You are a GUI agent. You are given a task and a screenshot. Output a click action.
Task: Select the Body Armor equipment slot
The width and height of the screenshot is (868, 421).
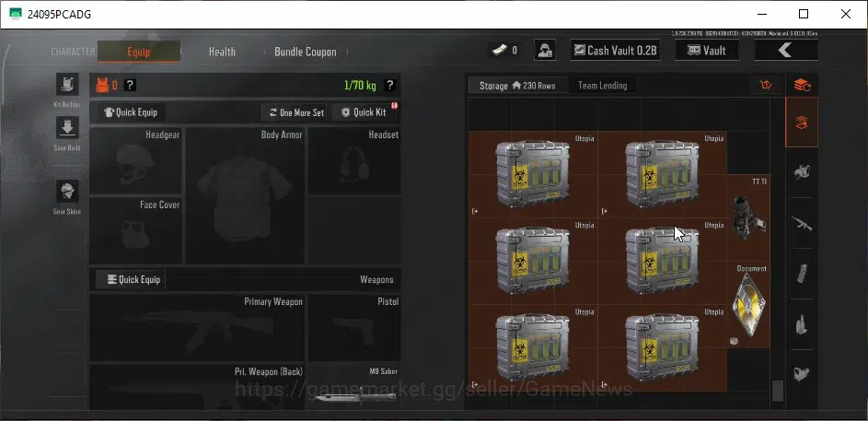point(245,195)
